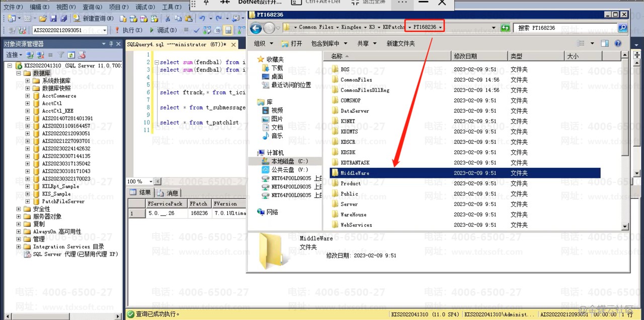The height and width of the screenshot is (320, 644).
Task: Open the 组织 menu in Explorer
Action: [263, 44]
